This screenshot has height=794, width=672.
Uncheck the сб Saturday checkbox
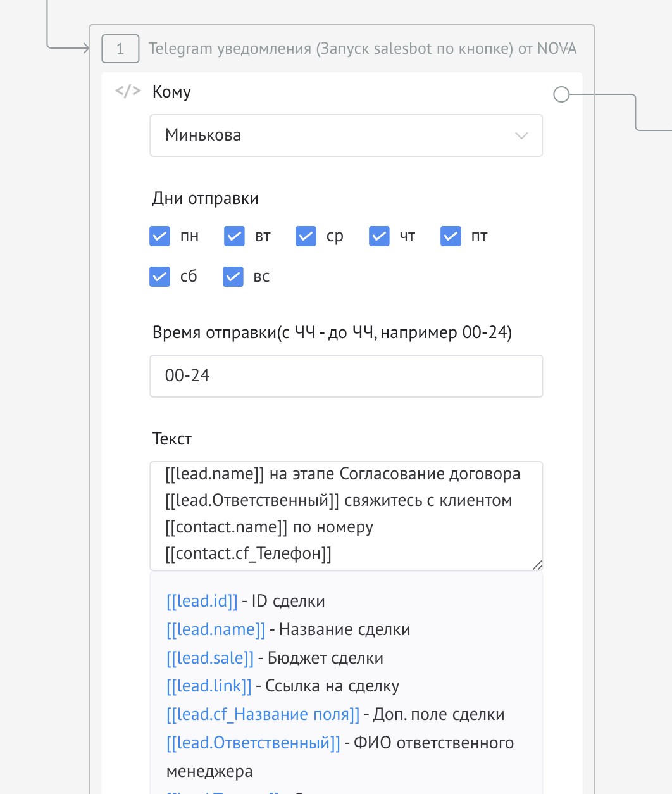point(160,277)
